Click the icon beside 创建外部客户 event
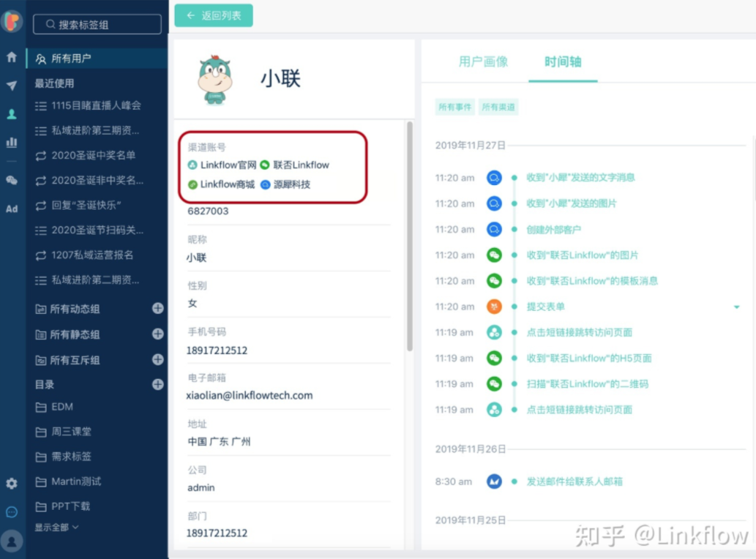The height and width of the screenshot is (559, 756). click(494, 230)
